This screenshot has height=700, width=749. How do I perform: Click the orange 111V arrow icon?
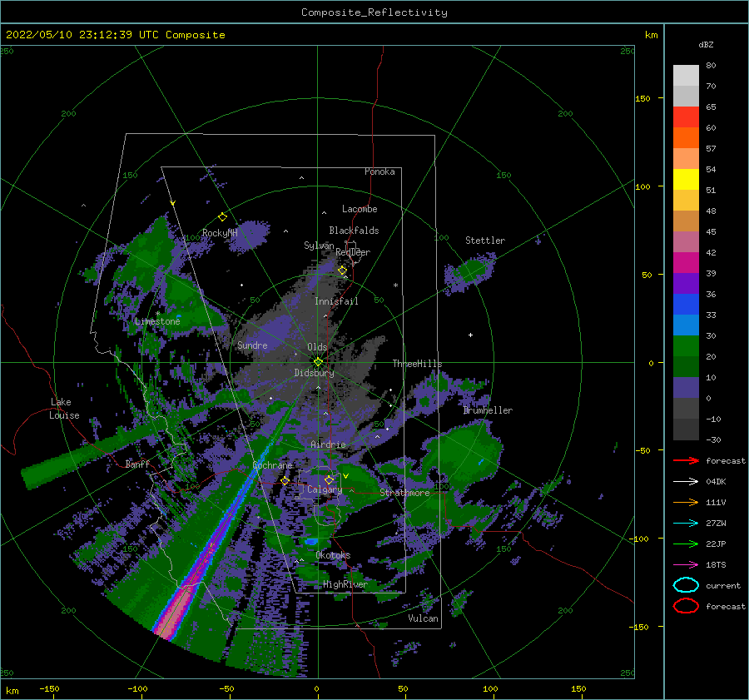point(686,502)
